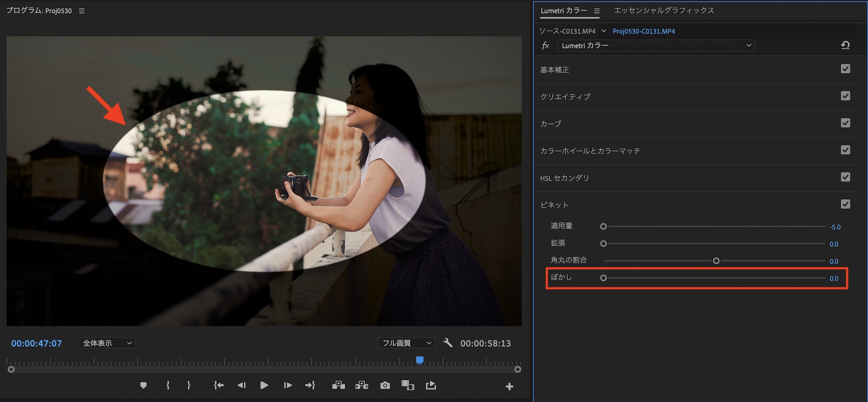Open the Lumetri カラー panel menu

[x=597, y=11]
